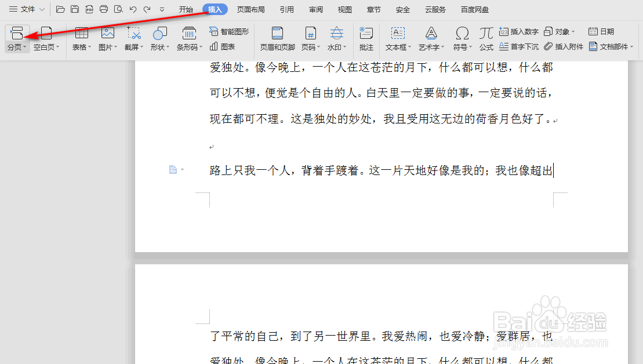Expand the 对象 dropdown arrow
The width and height of the screenshot is (643, 364).
(x=573, y=31)
